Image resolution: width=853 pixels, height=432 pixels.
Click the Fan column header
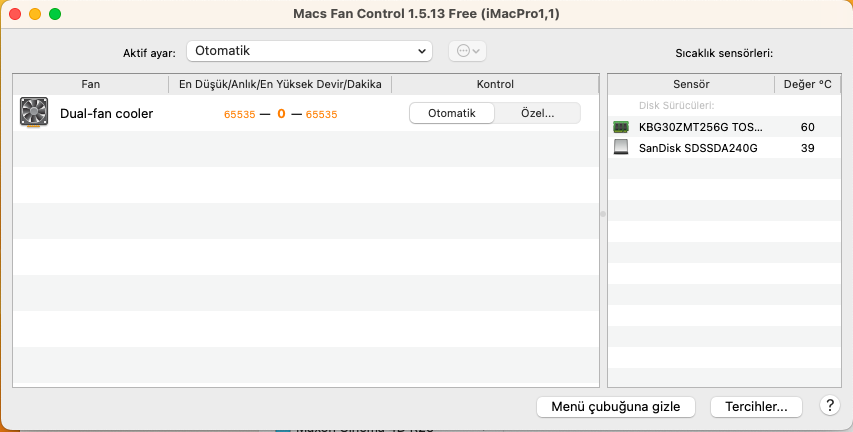click(90, 85)
